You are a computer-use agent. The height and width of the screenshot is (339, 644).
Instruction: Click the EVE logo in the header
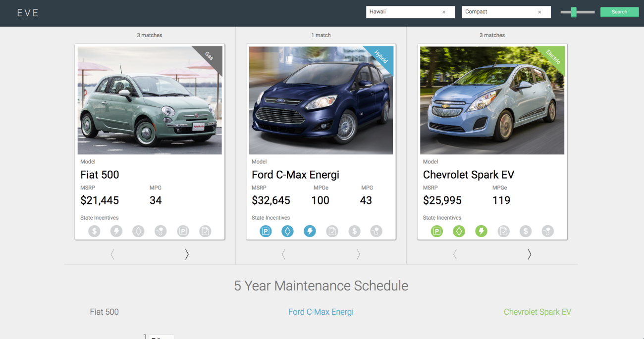(x=28, y=13)
